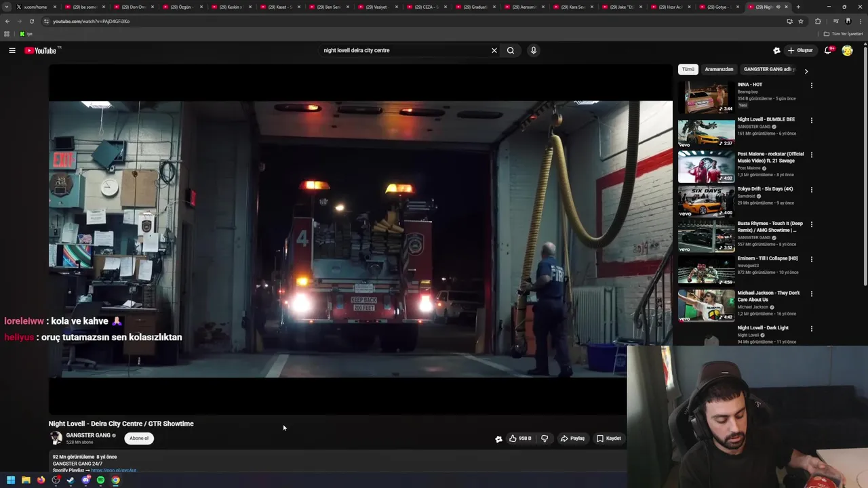Screen dimensions: 868x488
Task: Open options menu for Michael Jackson video
Action: click(811, 294)
